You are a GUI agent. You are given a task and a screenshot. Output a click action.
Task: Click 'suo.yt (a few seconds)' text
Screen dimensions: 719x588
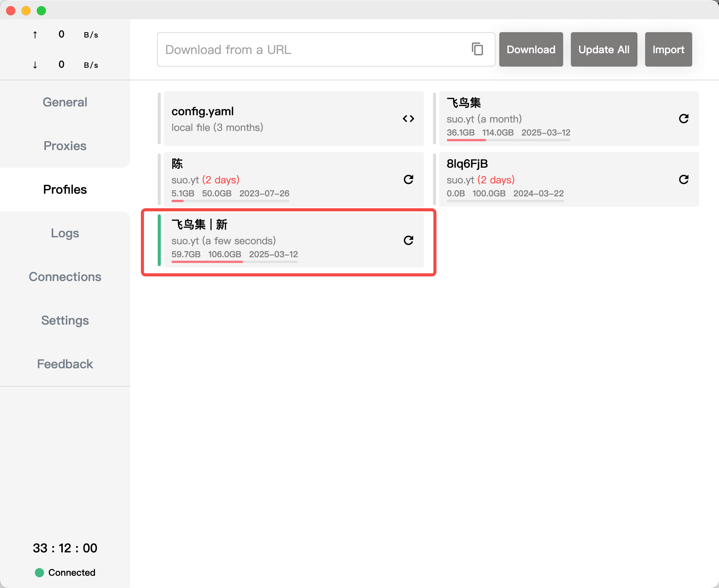[224, 241]
